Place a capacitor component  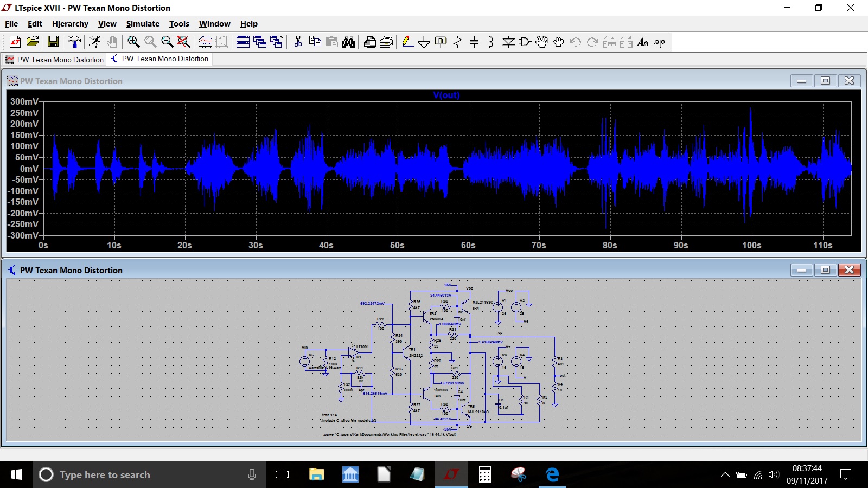coord(474,42)
